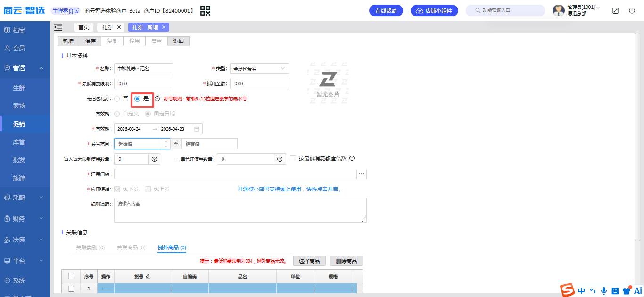Image resolution: width=644 pixels, height=297 pixels.
Task: Collapse the sidebar using the menu fold icon
Action: click(x=58, y=27)
